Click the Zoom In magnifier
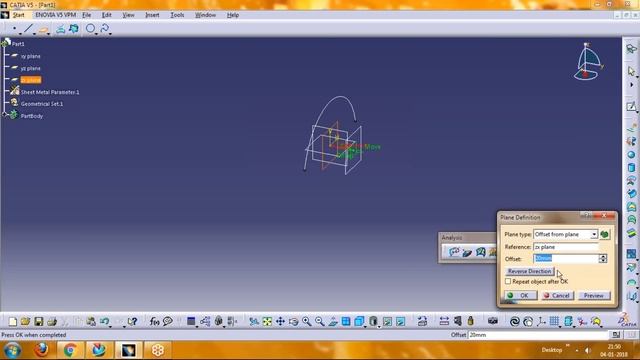This screenshot has width=640, height=360. (x=307, y=322)
